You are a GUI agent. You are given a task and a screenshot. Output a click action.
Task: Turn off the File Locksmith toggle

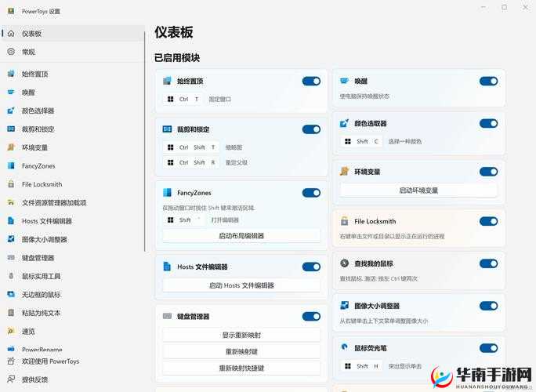(488, 221)
